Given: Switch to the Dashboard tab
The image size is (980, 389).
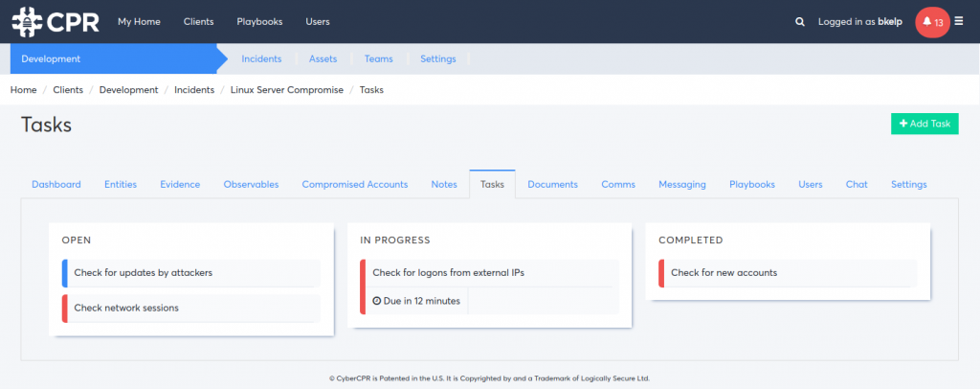Looking at the screenshot, I should [56, 185].
